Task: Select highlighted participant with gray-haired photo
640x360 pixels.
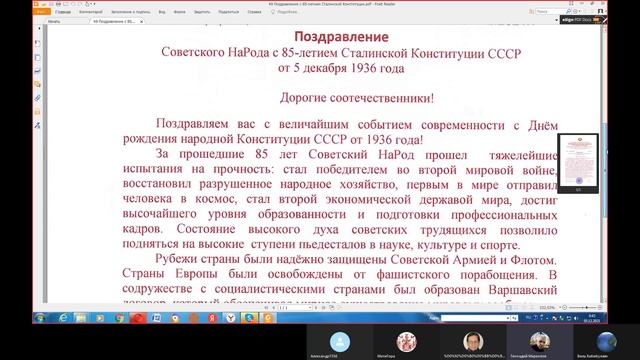Action: click(540, 342)
